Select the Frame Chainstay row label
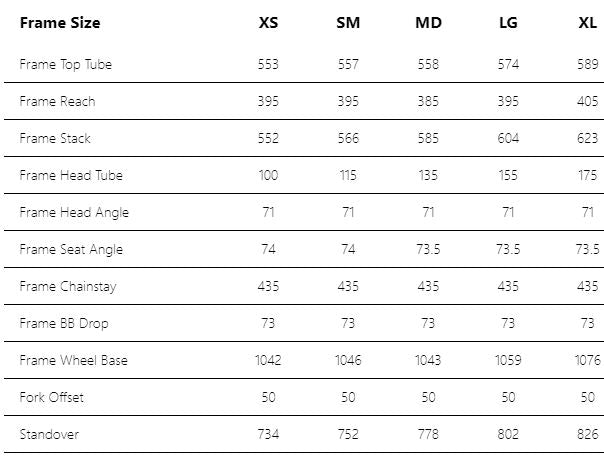 [x=68, y=287]
